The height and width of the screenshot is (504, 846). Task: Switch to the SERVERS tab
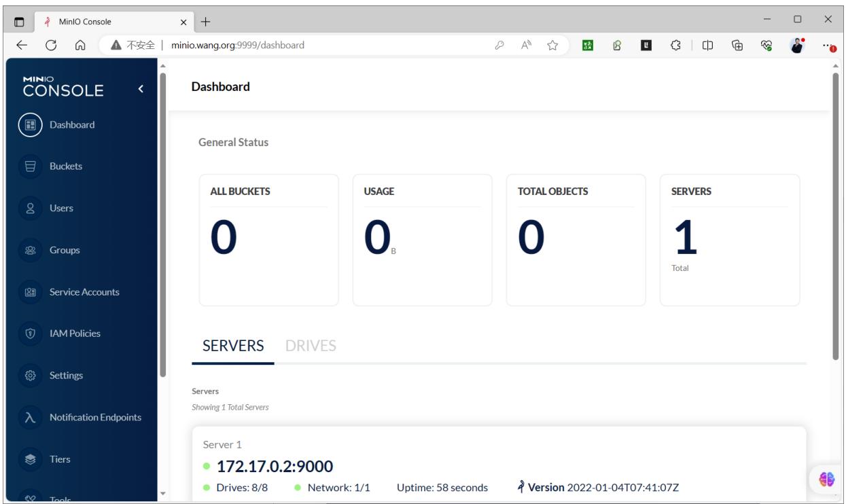pyautogui.click(x=233, y=346)
